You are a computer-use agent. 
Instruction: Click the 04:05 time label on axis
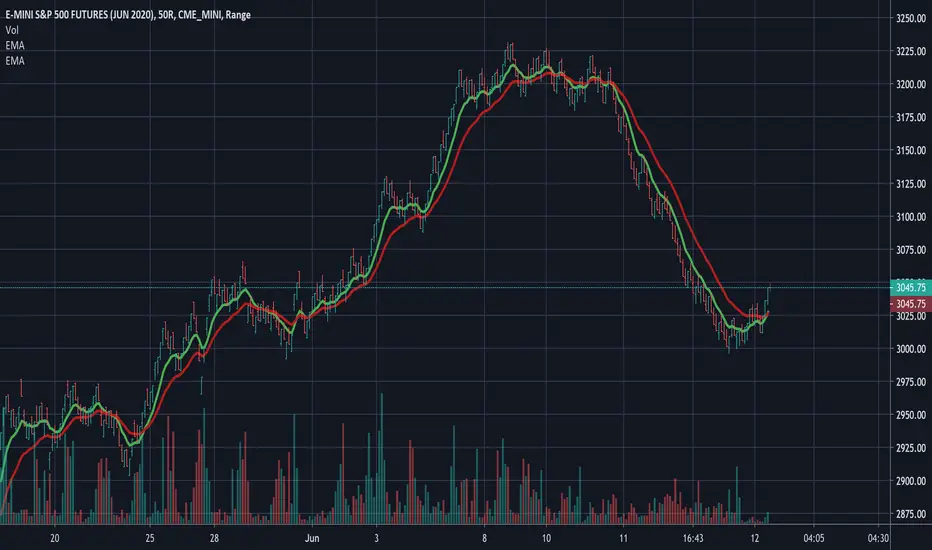814,538
